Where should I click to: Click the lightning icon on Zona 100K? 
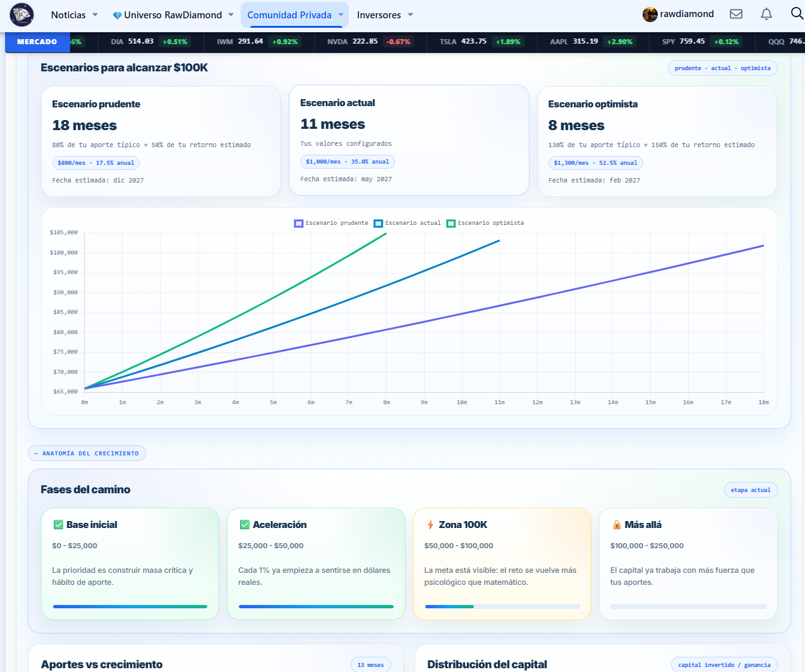click(x=430, y=525)
